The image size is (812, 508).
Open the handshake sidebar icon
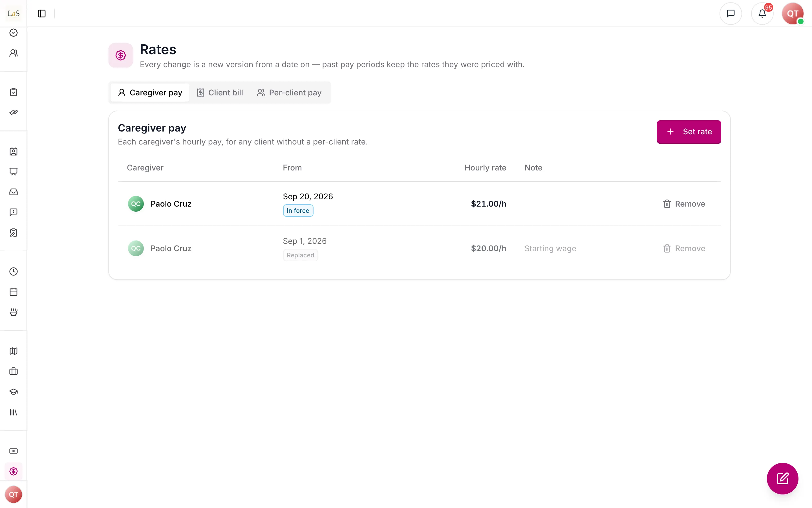(x=14, y=113)
